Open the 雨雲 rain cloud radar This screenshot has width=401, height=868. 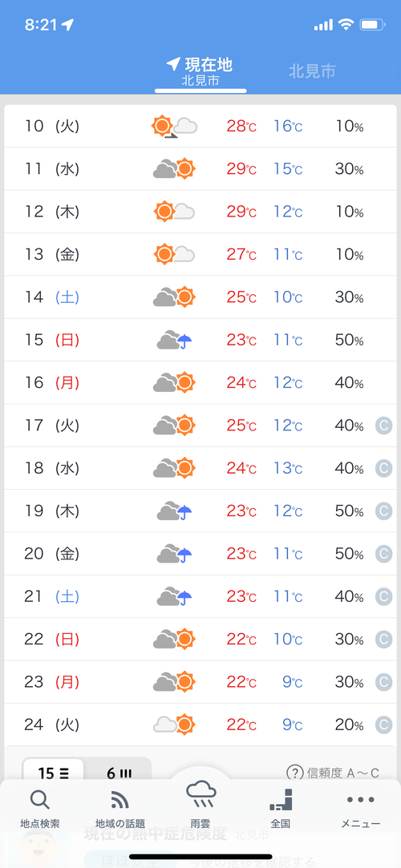pyautogui.click(x=200, y=805)
